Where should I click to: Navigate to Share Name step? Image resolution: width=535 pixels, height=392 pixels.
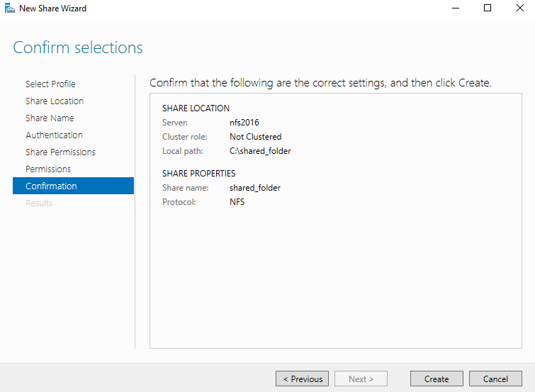point(50,118)
